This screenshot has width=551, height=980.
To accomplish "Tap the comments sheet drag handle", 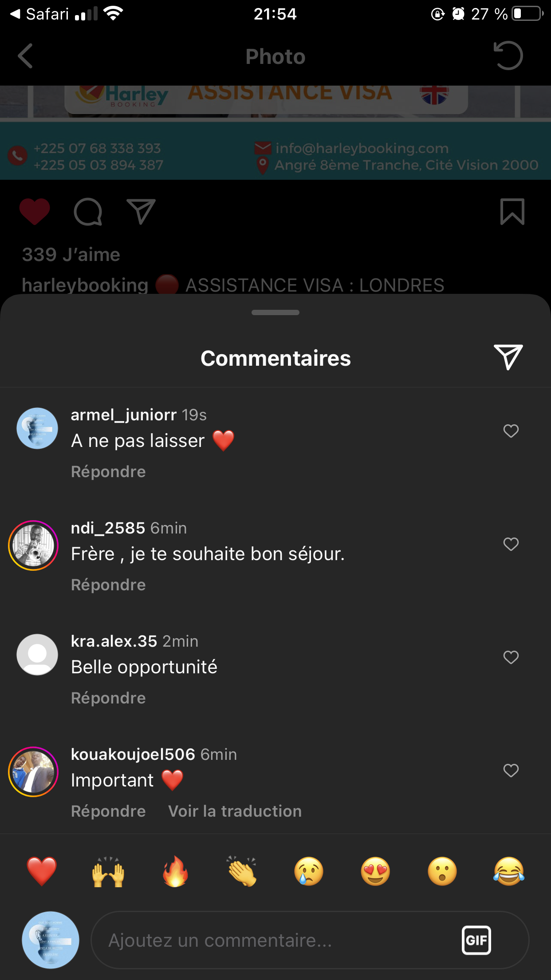I will click(x=275, y=312).
